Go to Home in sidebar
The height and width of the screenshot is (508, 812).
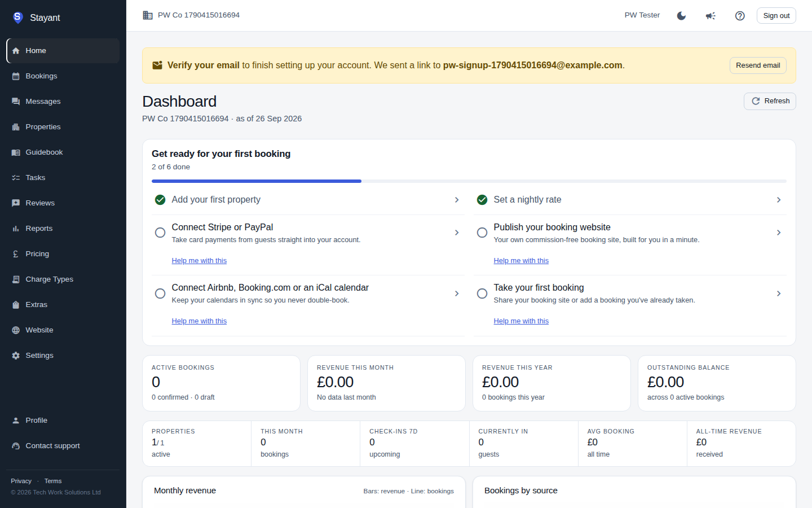[x=63, y=51]
